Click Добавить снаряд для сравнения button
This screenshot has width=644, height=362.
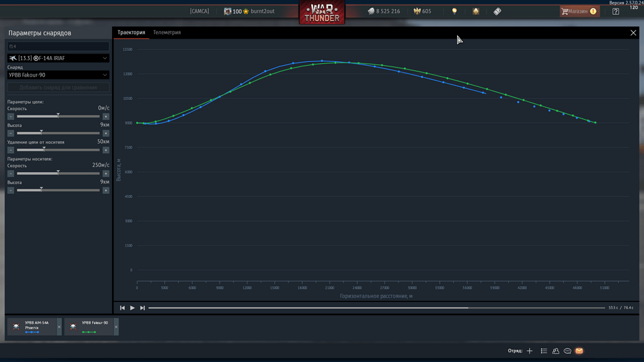[59, 88]
